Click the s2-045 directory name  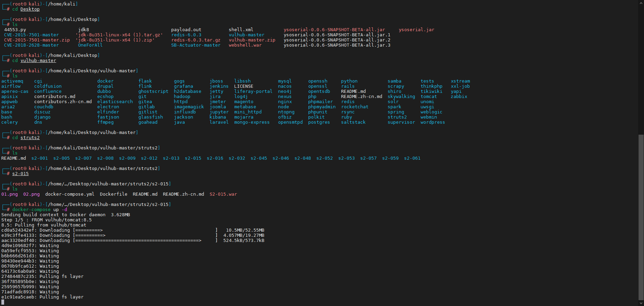coord(259,158)
